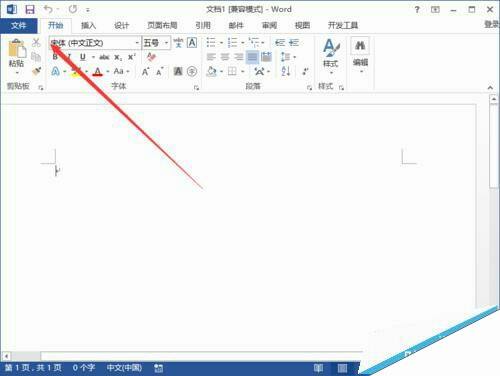This screenshot has height=376, width=500.
Task: Open the font name combo box
Action: coord(95,43)
